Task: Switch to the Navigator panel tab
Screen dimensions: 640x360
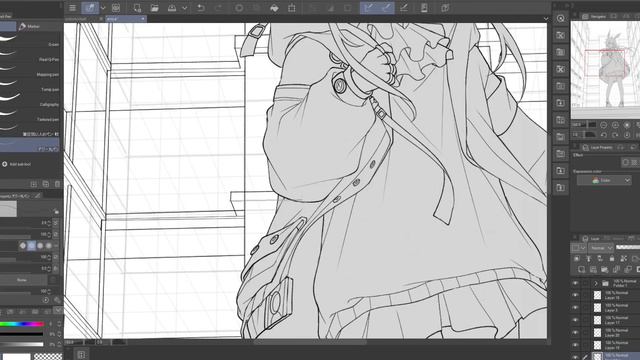Action: click(x=594, y=16)
